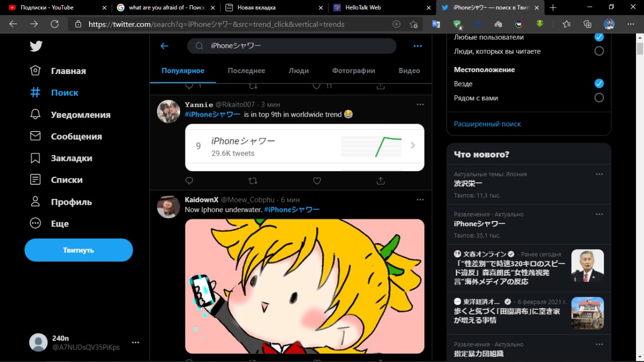Click the browser back button

pos(13,24)
